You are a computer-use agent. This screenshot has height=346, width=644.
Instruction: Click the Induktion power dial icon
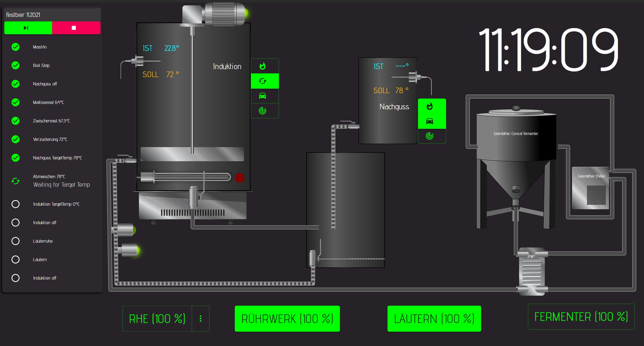coord(263,111)
